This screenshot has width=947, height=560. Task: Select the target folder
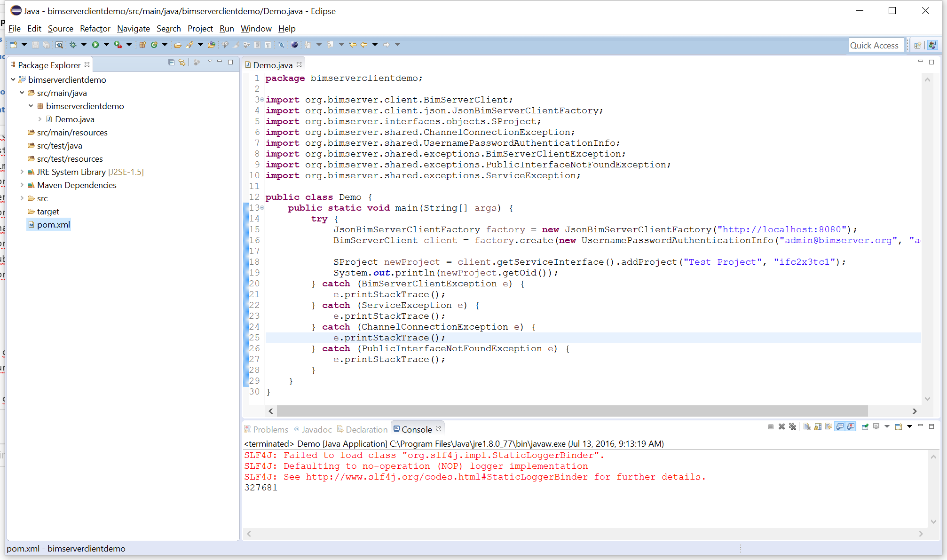pos(43,212)
